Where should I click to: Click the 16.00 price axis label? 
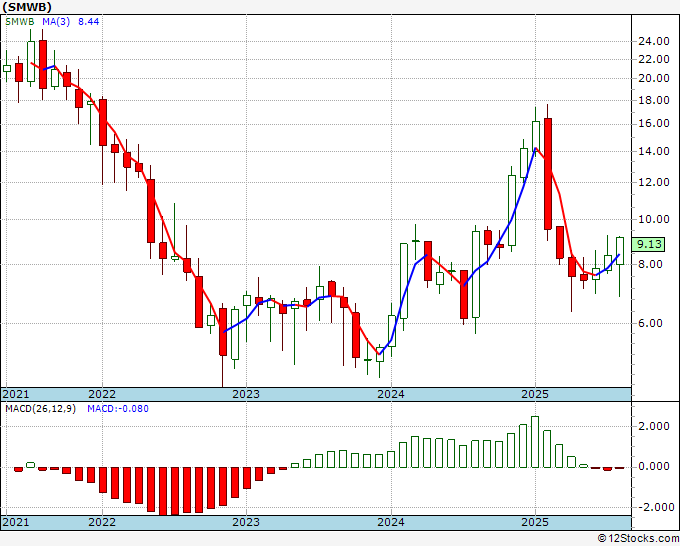click(654, 124)
